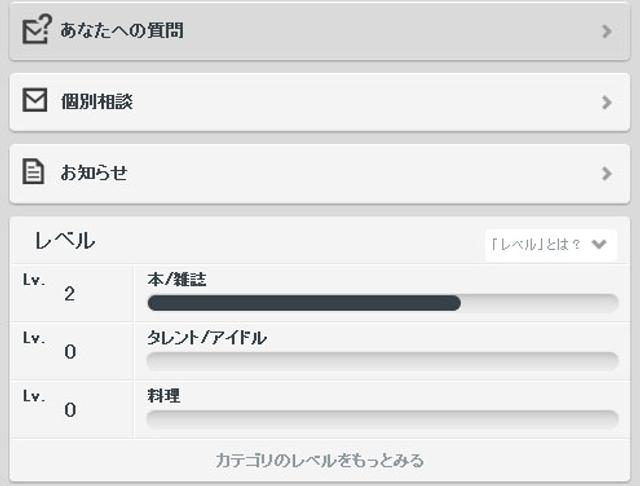Click the タレント/アイドル level progress bar
The image size is (640, 486).
(x=382, y=361)
